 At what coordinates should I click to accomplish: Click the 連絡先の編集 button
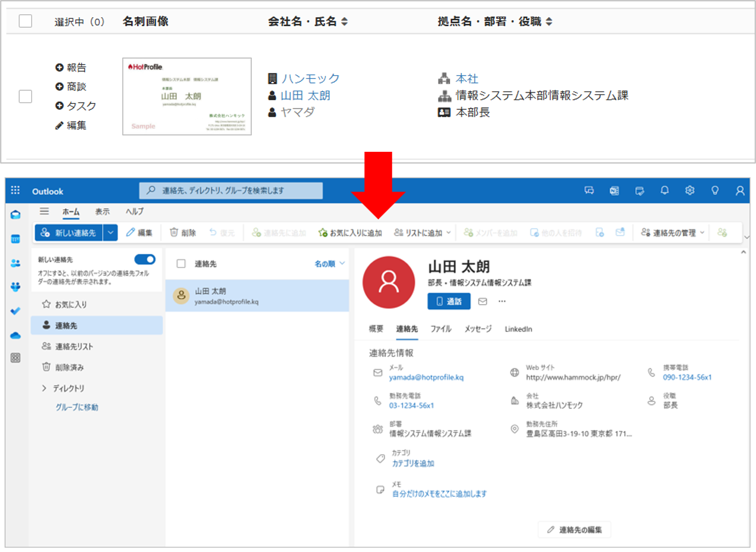pyautogui.click(x=574, y=529)
